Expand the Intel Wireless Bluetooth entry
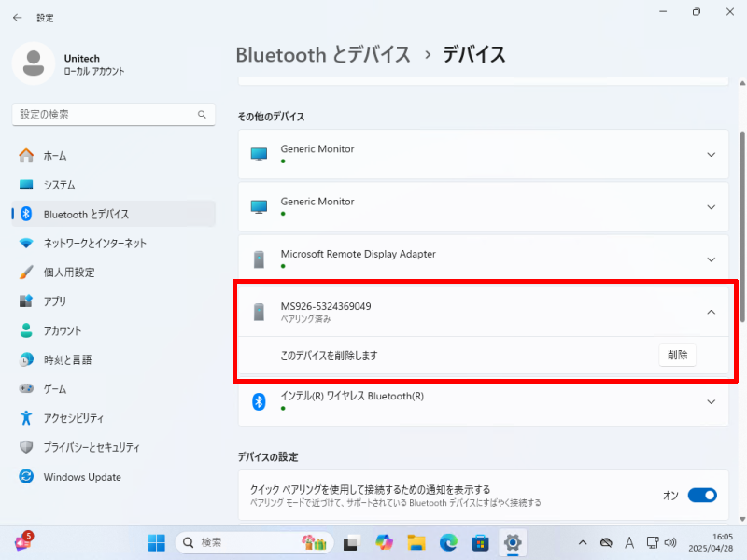 [711, 401]
